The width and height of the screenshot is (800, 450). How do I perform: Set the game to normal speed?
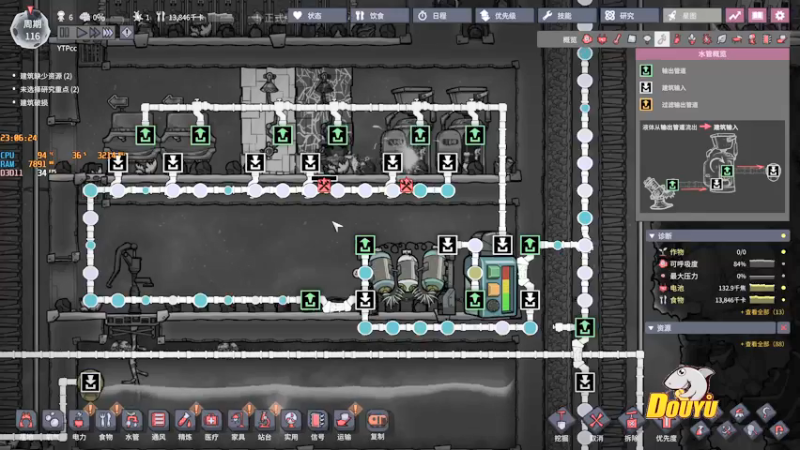pyautogui.click(x=82, y=33)
